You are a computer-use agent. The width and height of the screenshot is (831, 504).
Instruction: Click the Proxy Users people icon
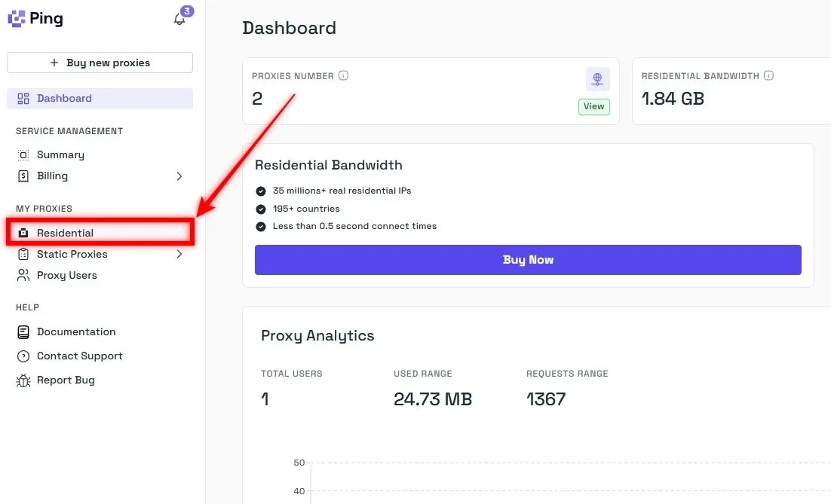coord(23,276)
